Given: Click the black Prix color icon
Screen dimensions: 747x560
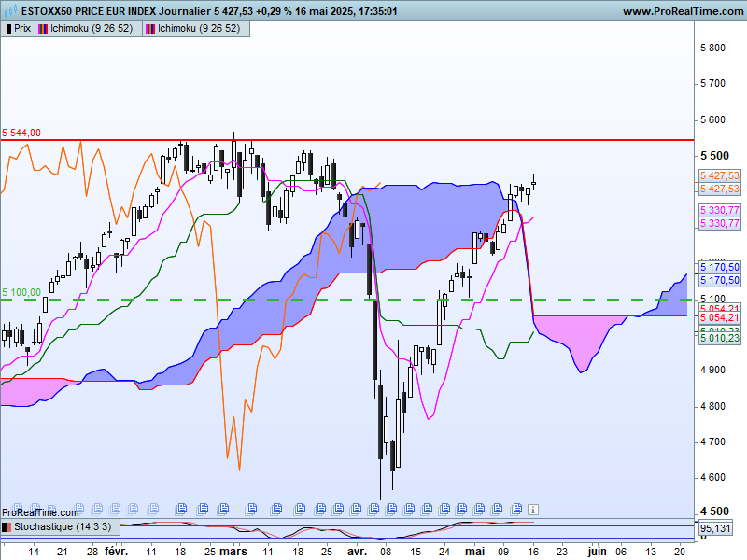Looking at the screenshot, I should [8, 29].
